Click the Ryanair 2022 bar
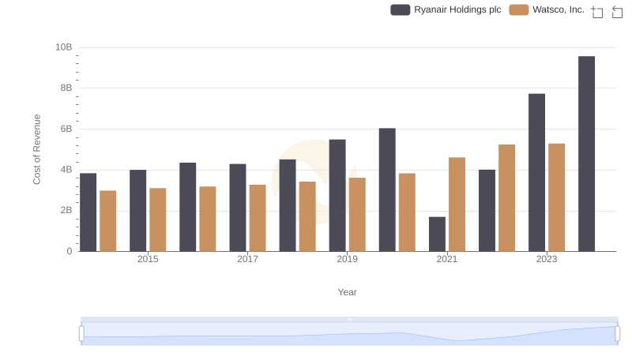632x364 pixels. click(x=487, y=211)
